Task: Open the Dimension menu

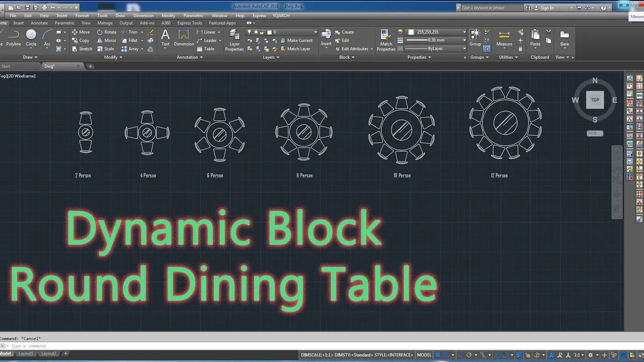Action: point(143,16)
